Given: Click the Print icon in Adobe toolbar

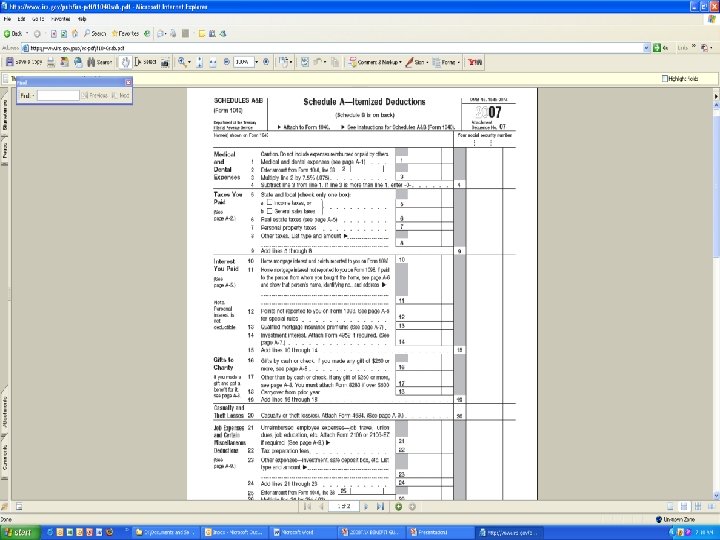Looking at the screenshot, I should (51, 62).
